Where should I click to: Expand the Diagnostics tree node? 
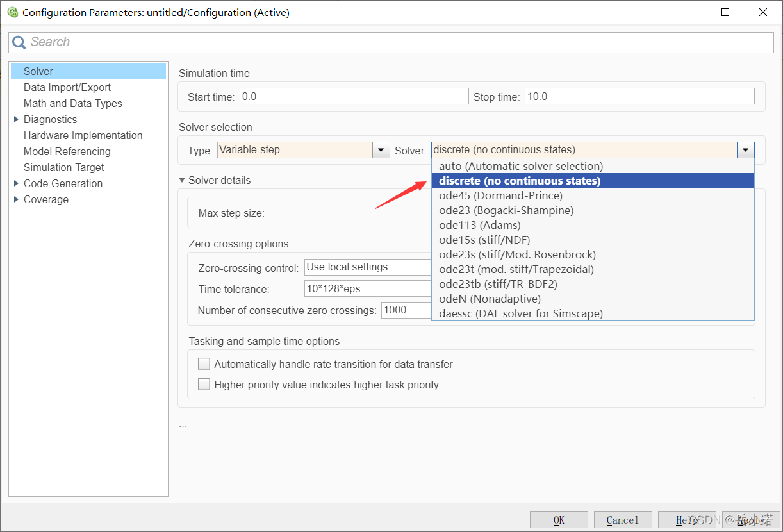[16, 119]
